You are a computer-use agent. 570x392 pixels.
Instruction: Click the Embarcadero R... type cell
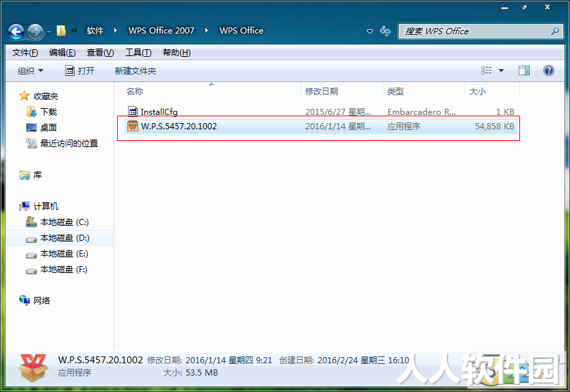pos(422,112)
